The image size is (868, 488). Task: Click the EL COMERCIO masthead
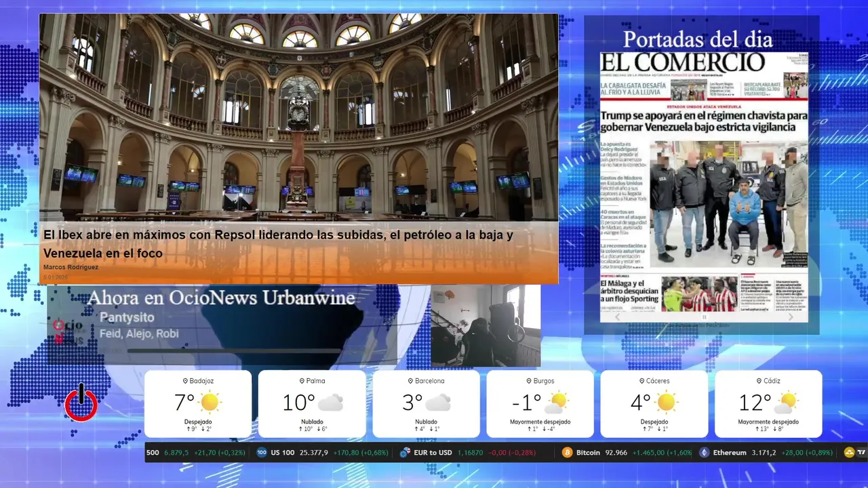coord(684,62)
